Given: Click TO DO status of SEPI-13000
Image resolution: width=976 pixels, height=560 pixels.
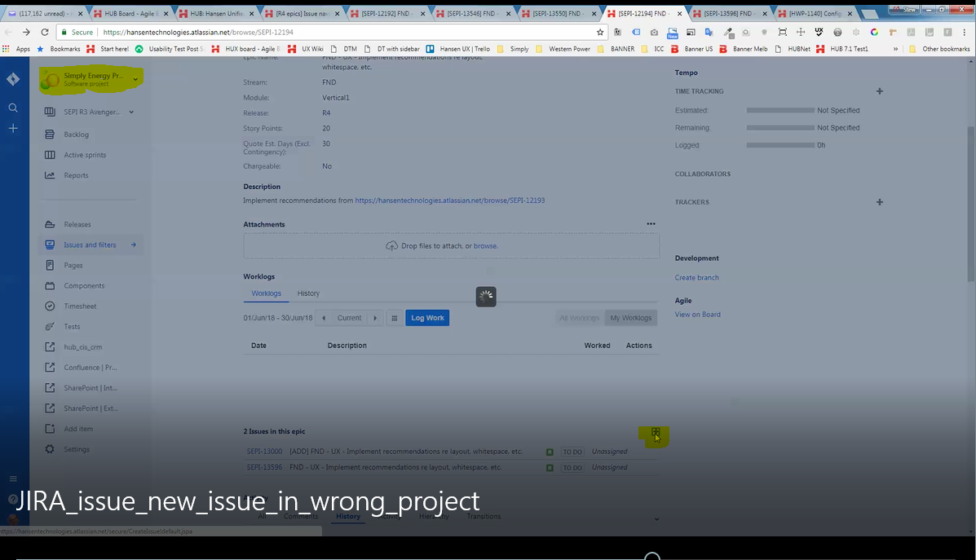Looking at the screenshot, I should (x=572, y=452).
